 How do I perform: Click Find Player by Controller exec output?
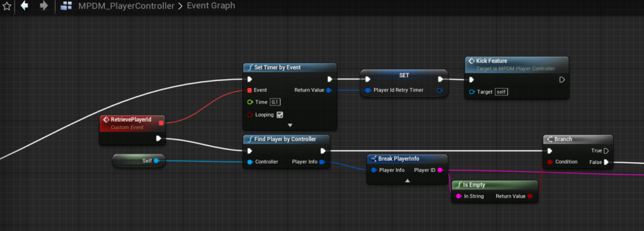[x=323, y=151]
